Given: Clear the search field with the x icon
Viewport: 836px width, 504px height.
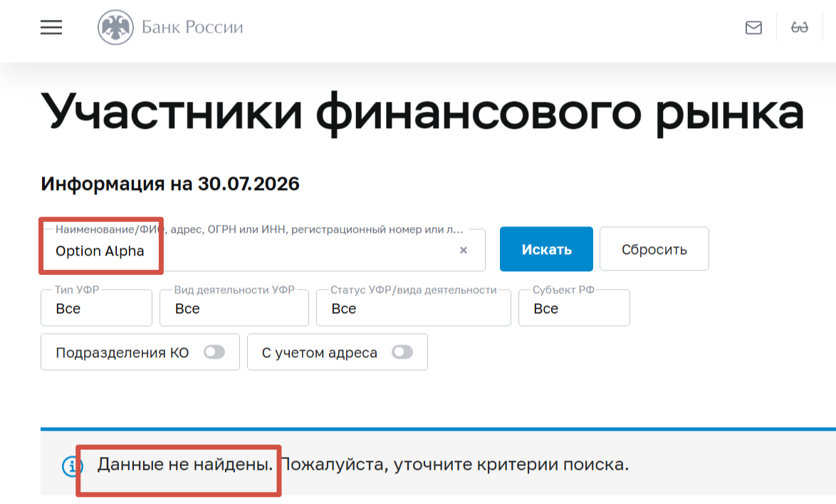Looking at the screenshot, I should (464, 250).
